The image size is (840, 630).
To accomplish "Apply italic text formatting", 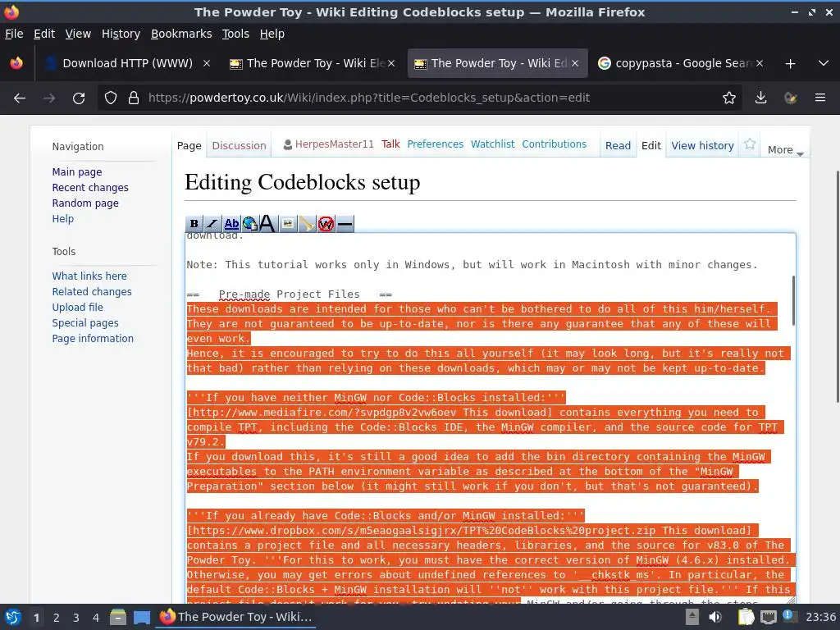I will click(x=212, y=223).
